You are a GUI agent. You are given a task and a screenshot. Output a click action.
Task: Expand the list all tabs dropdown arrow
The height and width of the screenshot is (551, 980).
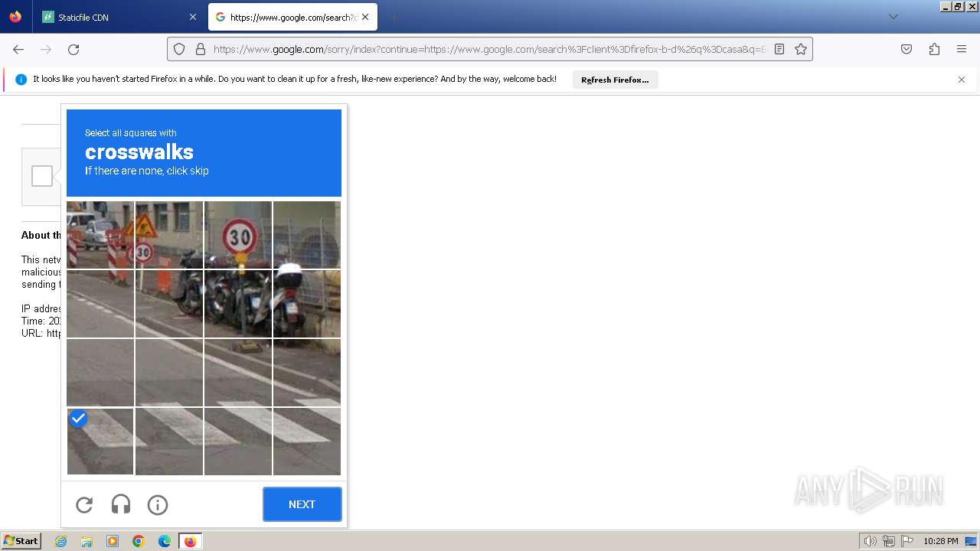pyautogui.click(x=893, y=17)
